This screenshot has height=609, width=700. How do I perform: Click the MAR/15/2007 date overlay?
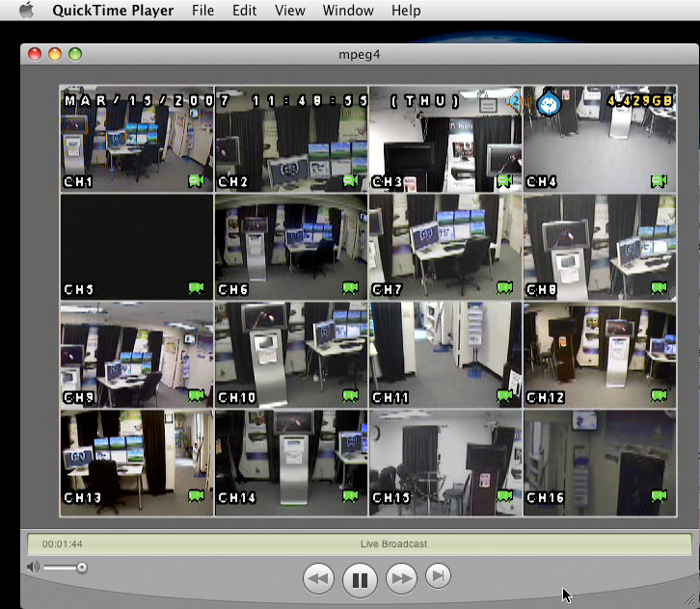(x=148, y=101)
